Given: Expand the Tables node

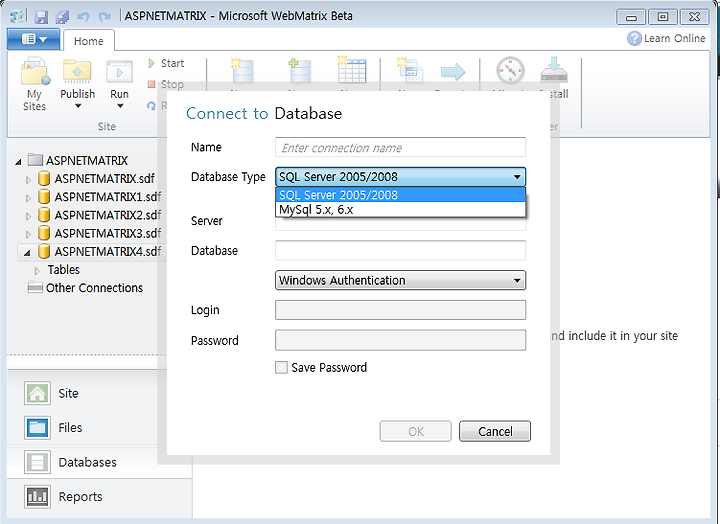Looking at the screenshot, I should 37,271.
